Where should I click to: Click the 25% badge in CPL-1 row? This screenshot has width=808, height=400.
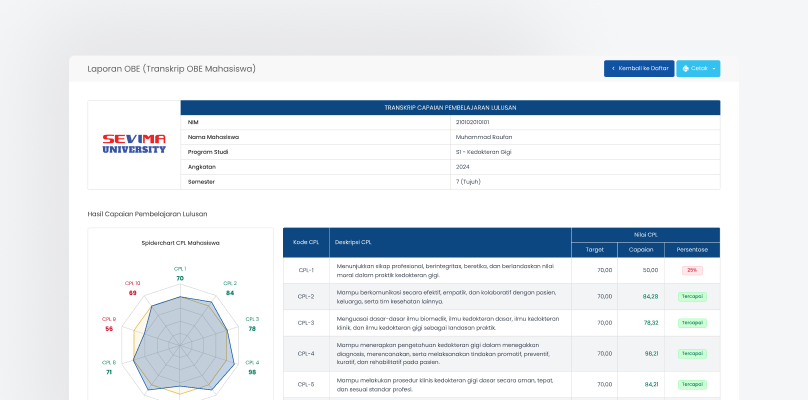pos(692,270)
